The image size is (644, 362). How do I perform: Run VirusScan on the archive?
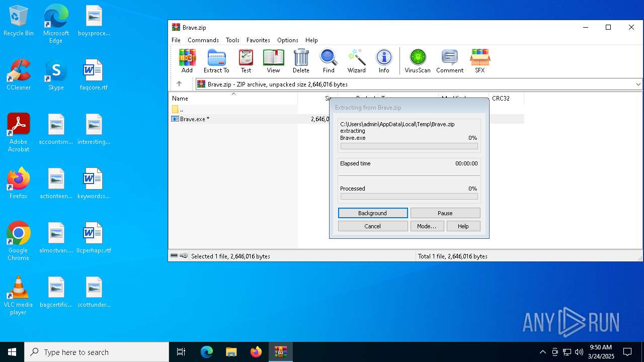[418, 61]
